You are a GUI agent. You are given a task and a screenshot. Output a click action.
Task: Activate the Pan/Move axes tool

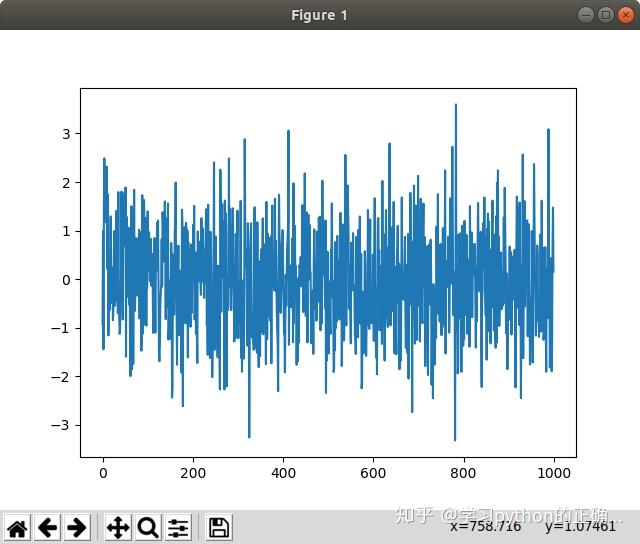click(x=118, y=528)
